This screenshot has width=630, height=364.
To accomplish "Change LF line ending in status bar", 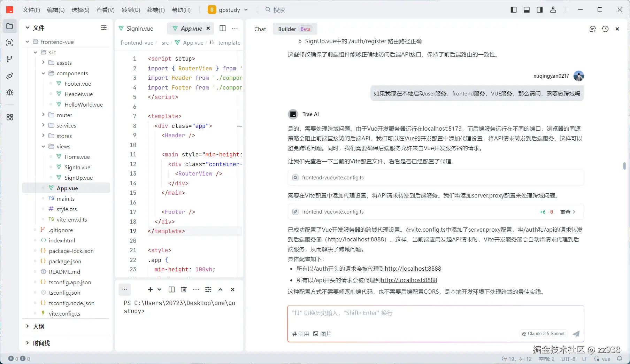I will 585,359.
